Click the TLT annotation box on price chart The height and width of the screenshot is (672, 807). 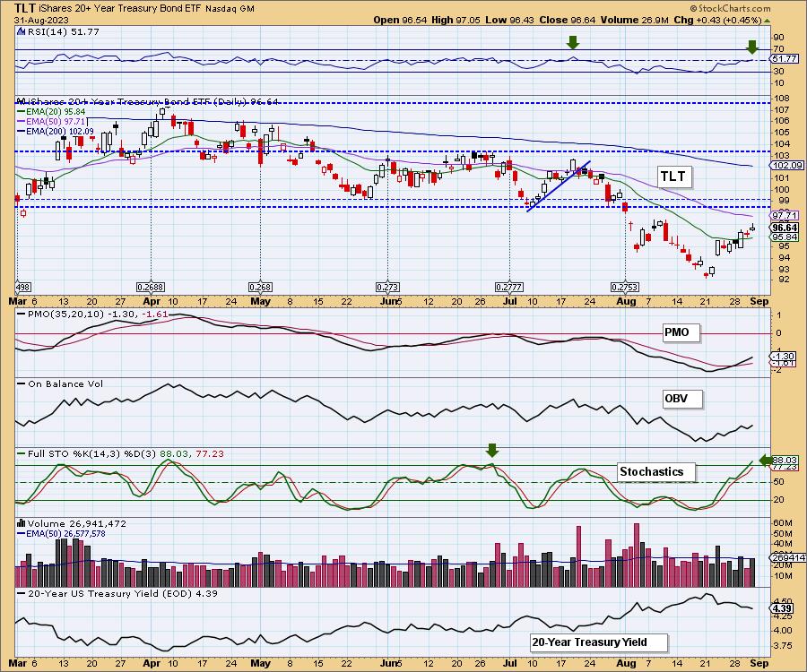(673, 177)
